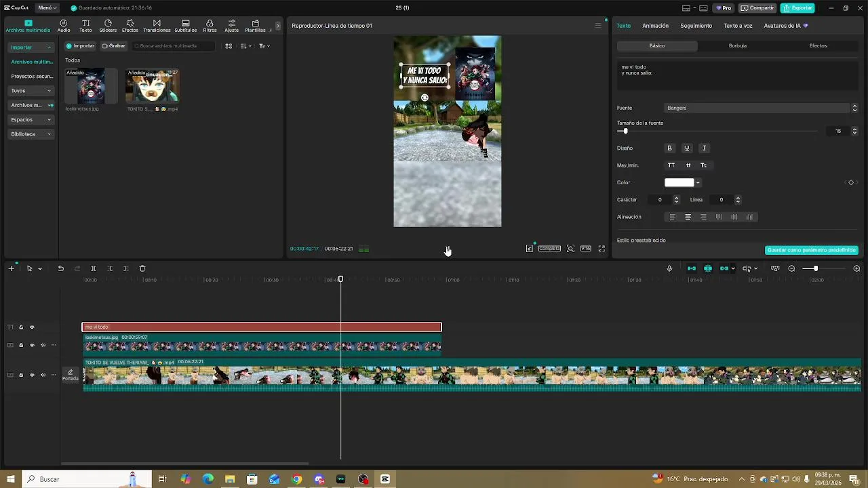
Task: Click the timeline zoom slider
Action: [x=824, y=268]
